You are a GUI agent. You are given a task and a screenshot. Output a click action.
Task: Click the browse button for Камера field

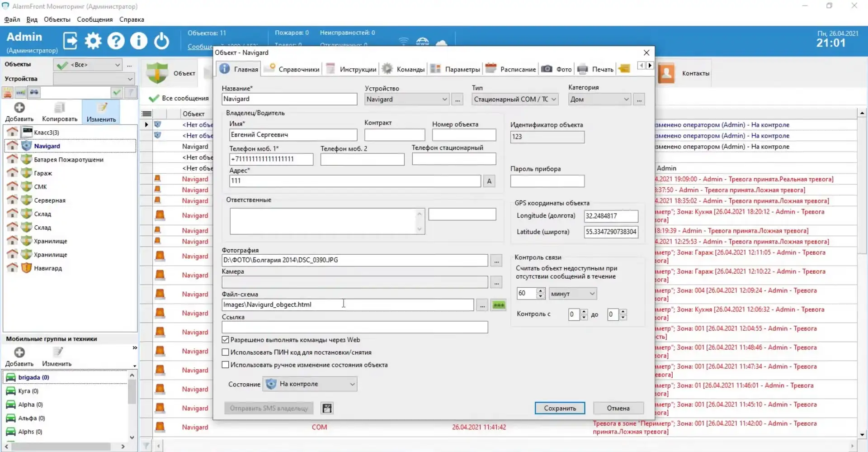click(x=496, y=283)
